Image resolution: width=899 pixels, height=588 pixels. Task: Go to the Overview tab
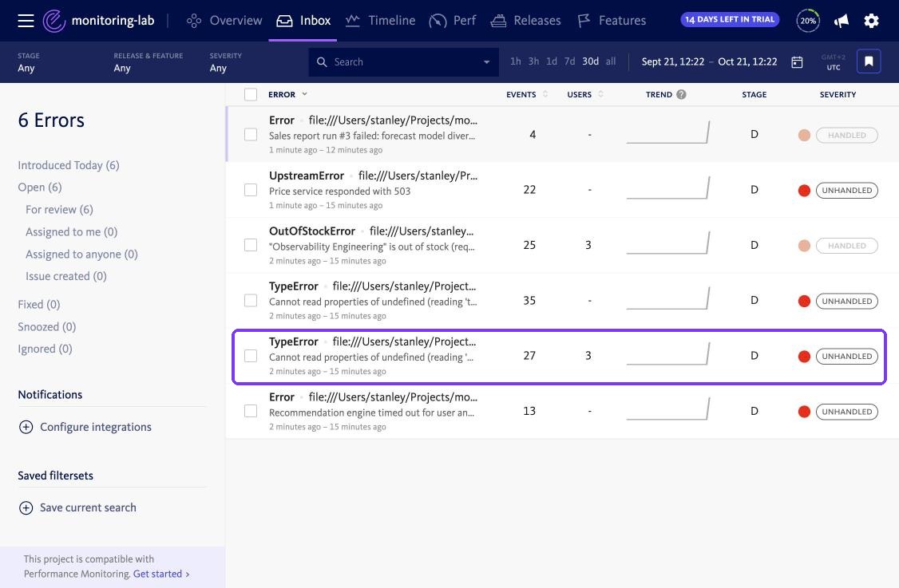tap(224, 21)
